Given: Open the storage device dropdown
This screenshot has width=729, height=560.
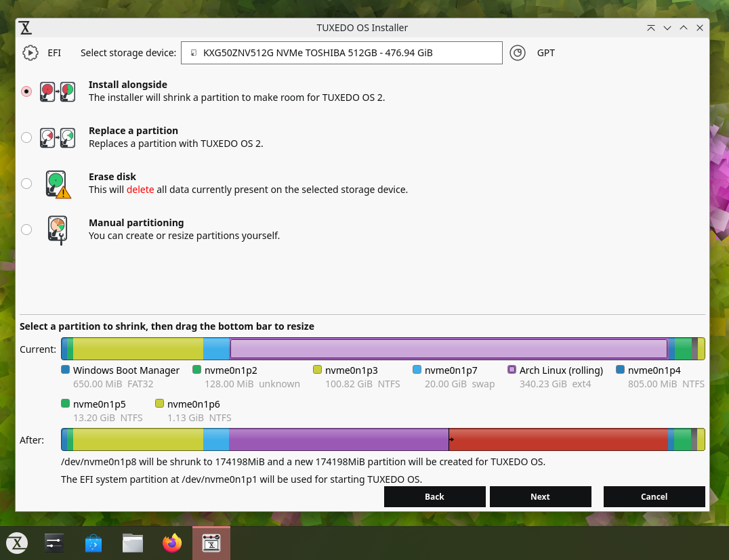Looking at the screenshot, I should click(x=341, y=53).
